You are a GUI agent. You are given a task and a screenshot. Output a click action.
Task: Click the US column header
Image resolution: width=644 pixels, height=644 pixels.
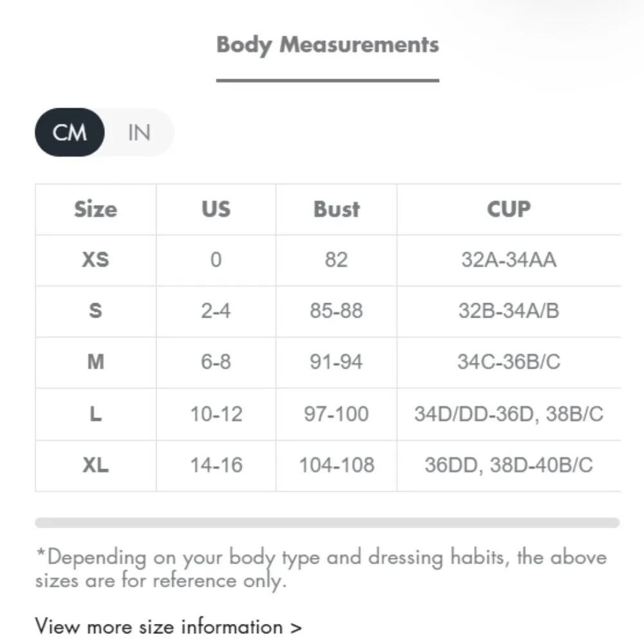click(216, 209)
